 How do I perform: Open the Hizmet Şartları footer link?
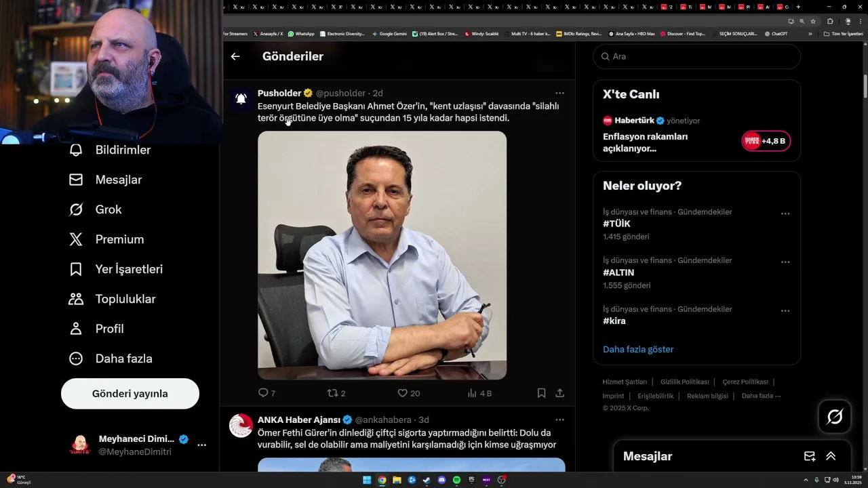coord(625,382)
